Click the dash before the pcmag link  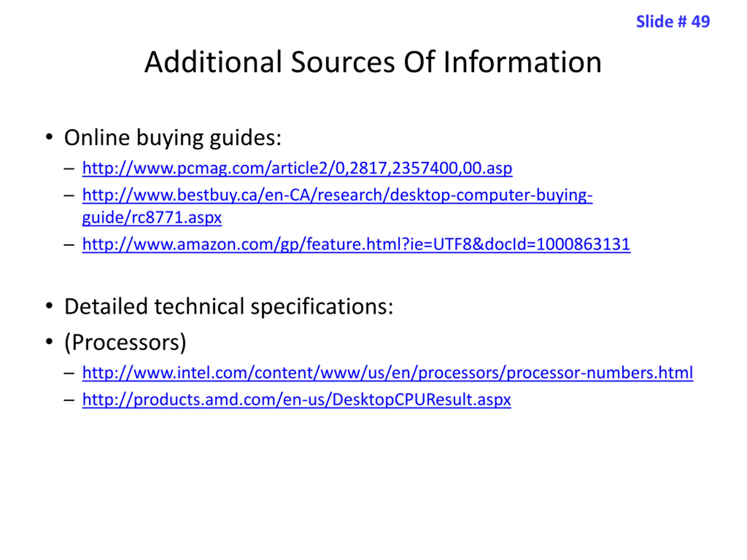(69, 169)
